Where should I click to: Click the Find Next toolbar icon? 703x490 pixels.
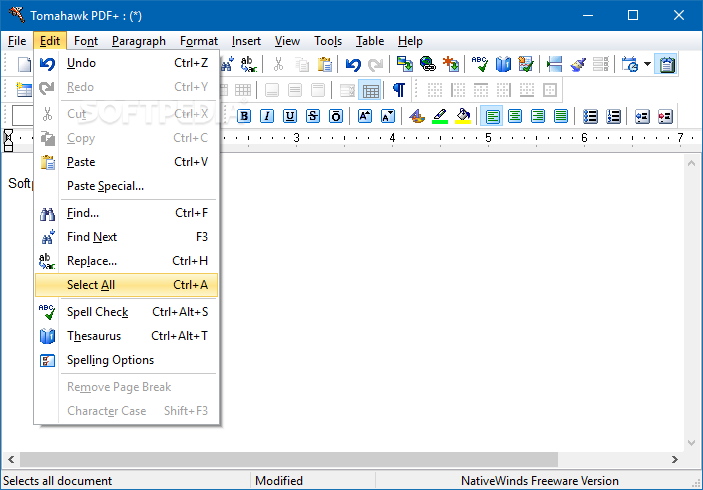(227, 64)
